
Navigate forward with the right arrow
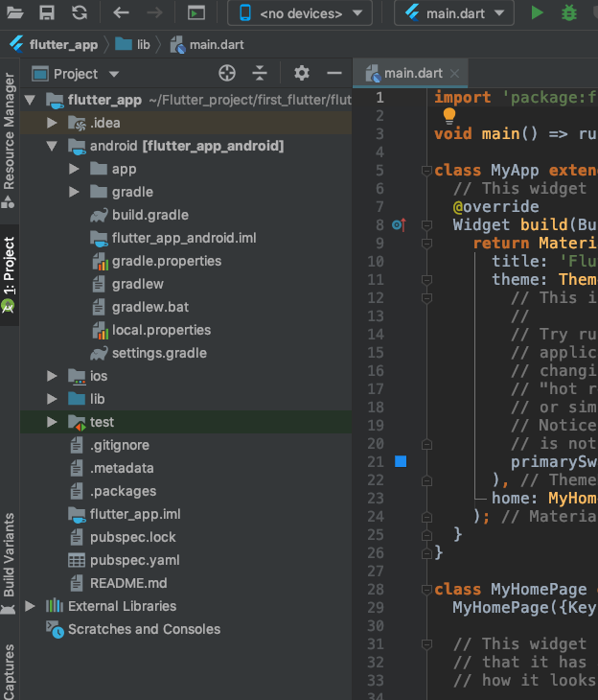[155, 13]
